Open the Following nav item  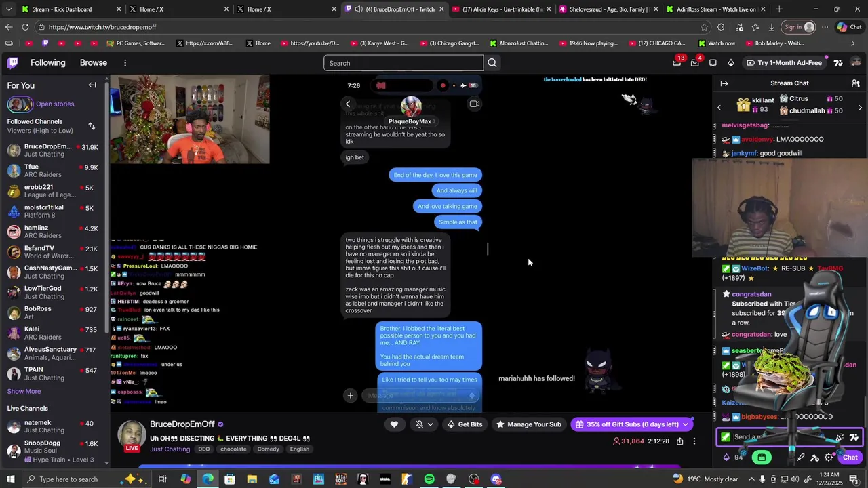(48, 62)
